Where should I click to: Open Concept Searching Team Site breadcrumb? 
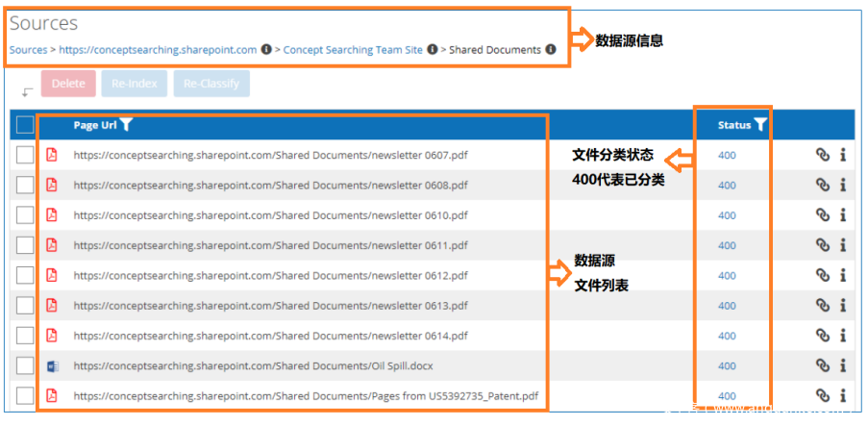click(353, 50)
